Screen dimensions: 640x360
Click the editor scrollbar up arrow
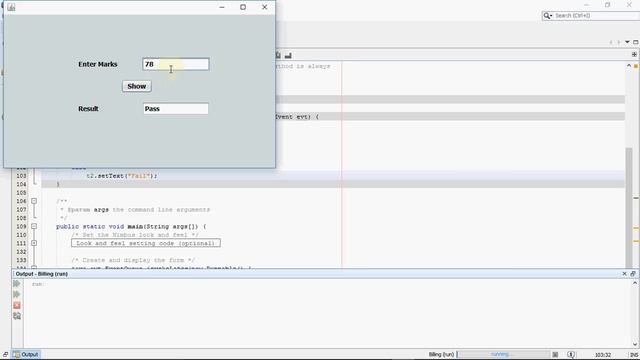(629, 66)
